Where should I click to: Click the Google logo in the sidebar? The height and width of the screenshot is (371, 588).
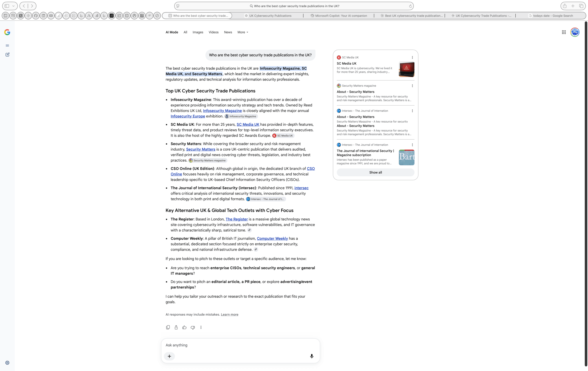click(x=7, y=32)
